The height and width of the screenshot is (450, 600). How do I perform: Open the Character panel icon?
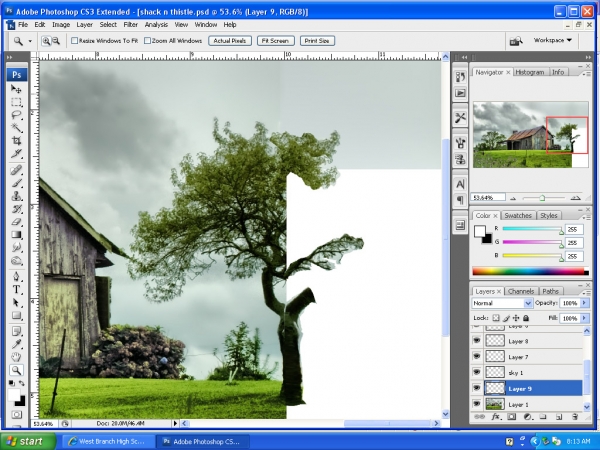[460, 184]
